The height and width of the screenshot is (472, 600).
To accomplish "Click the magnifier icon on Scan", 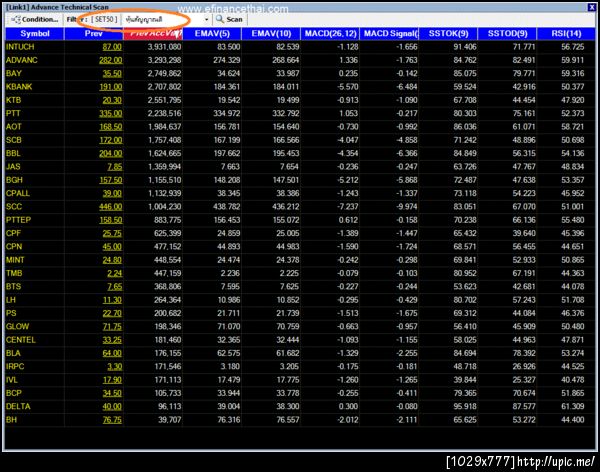I will (x=220, y=19).
